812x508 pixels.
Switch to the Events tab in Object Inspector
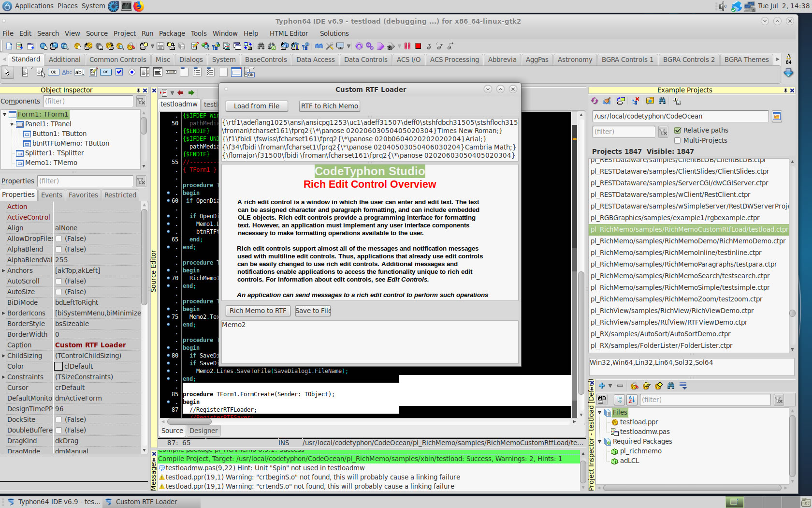(52, 195)
